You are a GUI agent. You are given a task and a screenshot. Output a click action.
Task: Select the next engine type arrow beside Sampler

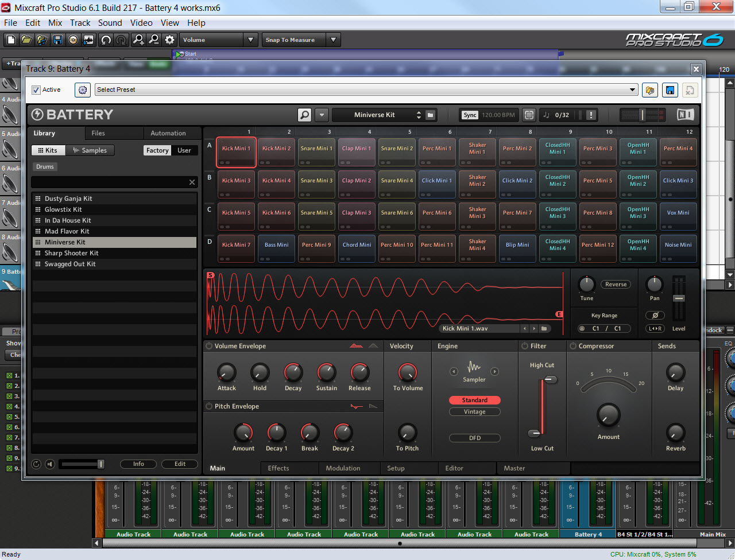pos(494,371)
